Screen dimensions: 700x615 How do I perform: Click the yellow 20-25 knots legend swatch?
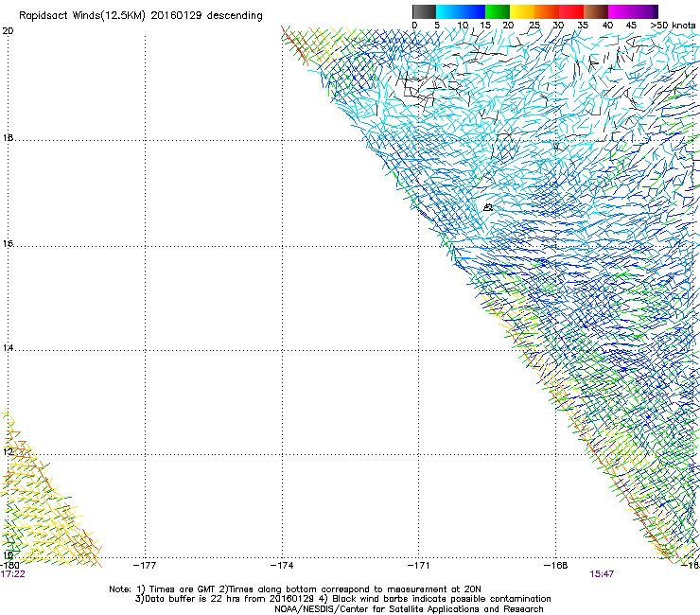point(522,11)
